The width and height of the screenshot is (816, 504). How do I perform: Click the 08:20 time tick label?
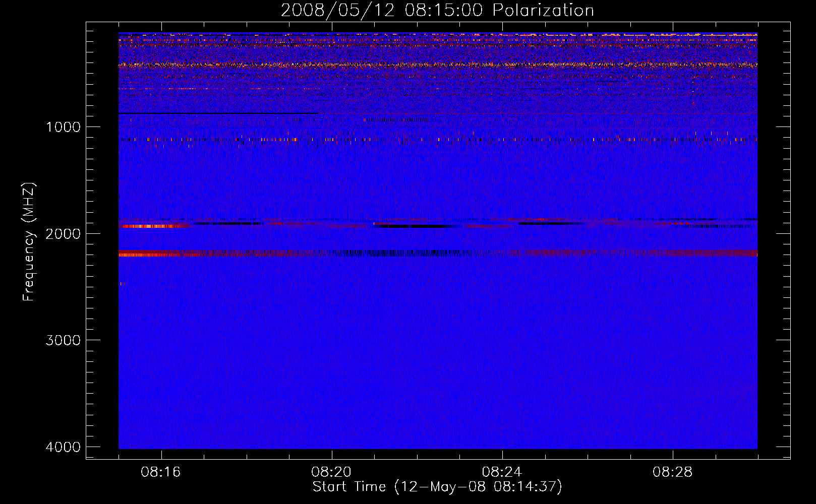(331, 472)
